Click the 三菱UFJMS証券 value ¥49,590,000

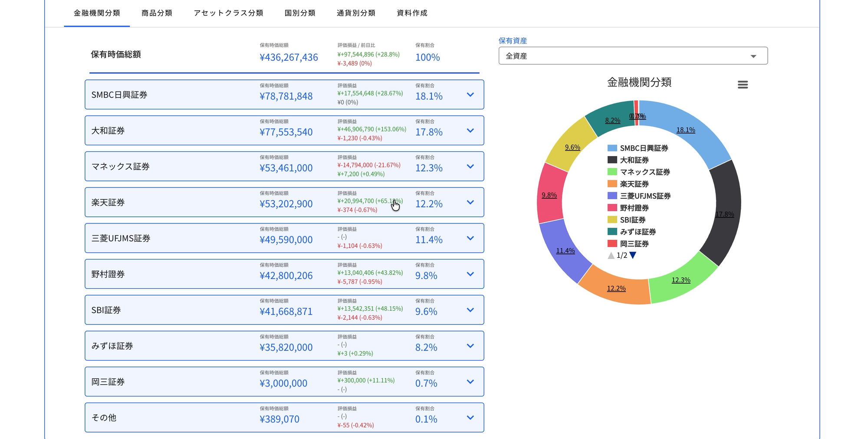tap(286, 240)
